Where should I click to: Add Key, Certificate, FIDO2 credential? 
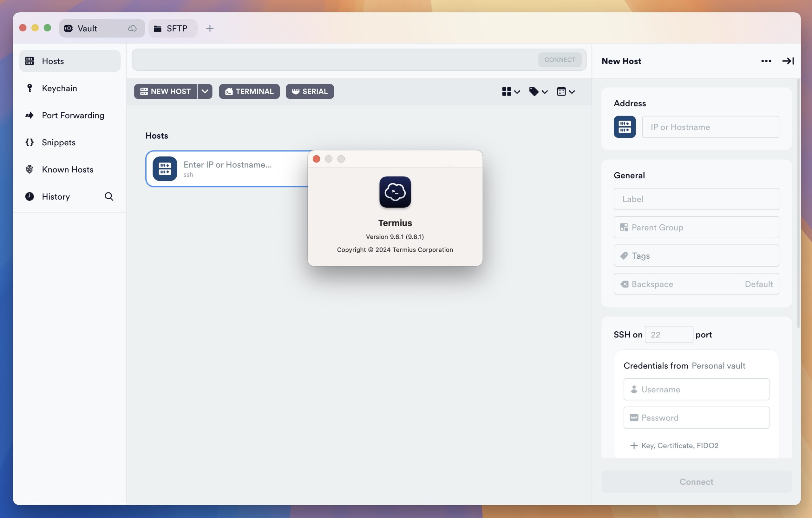pyautogui.click(x=674, y=445)
